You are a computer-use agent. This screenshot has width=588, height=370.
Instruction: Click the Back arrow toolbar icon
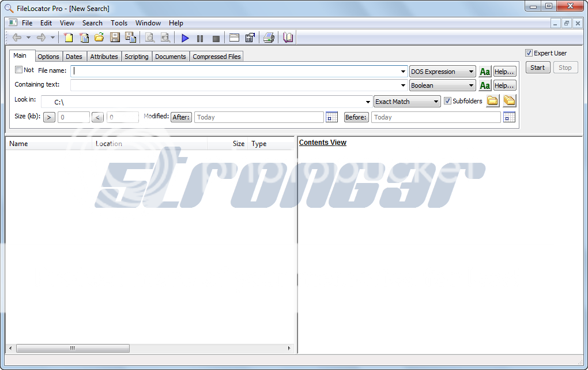pos(17,38)
